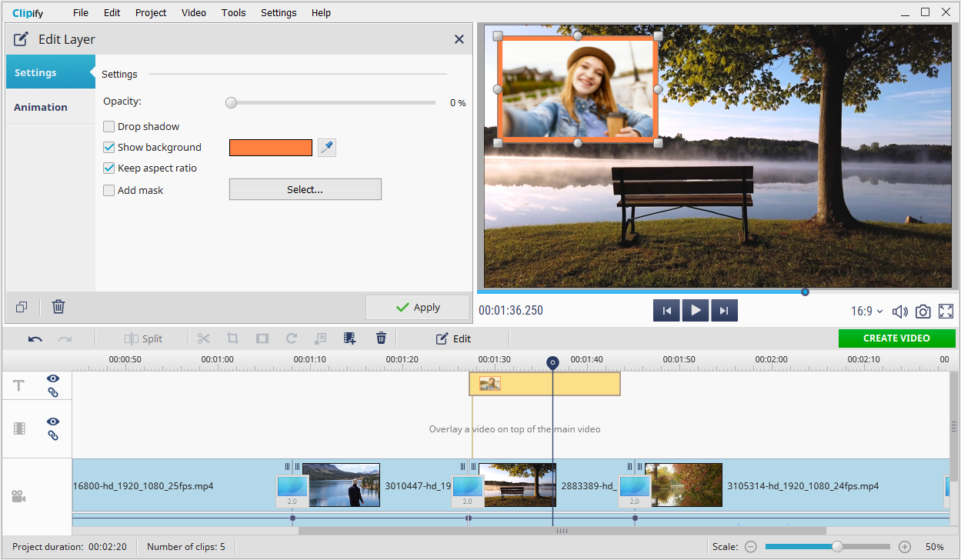The width and height of the screenshot is (961, 560).
Task: Click the Undo arrow icon
Action: tap(35, 338)
